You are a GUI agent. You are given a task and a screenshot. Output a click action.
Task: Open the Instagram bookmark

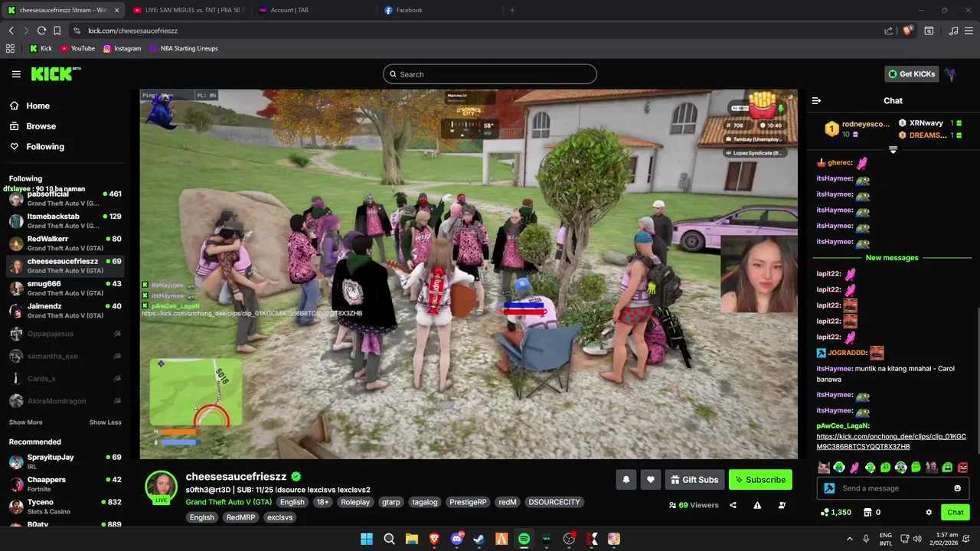122,48
